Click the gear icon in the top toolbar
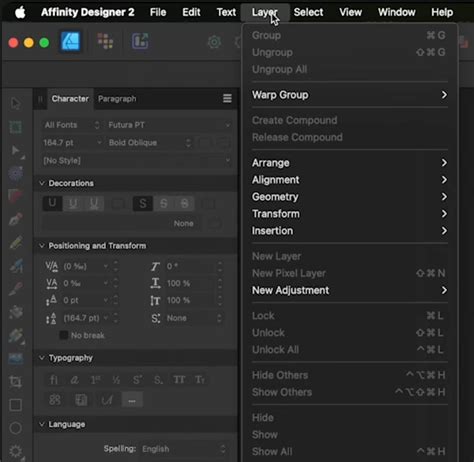Viewport: 474px width, 462px height. (214, 42)
